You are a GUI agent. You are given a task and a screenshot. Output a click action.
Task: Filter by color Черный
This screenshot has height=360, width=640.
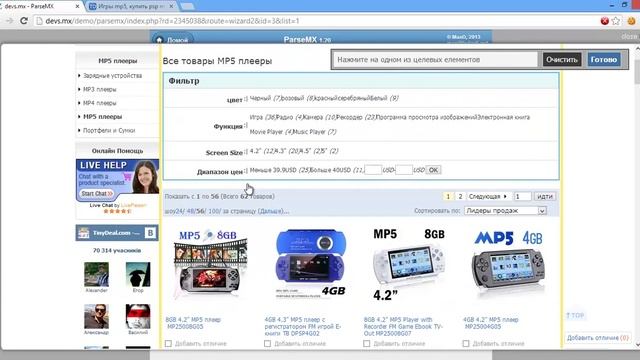260,98
